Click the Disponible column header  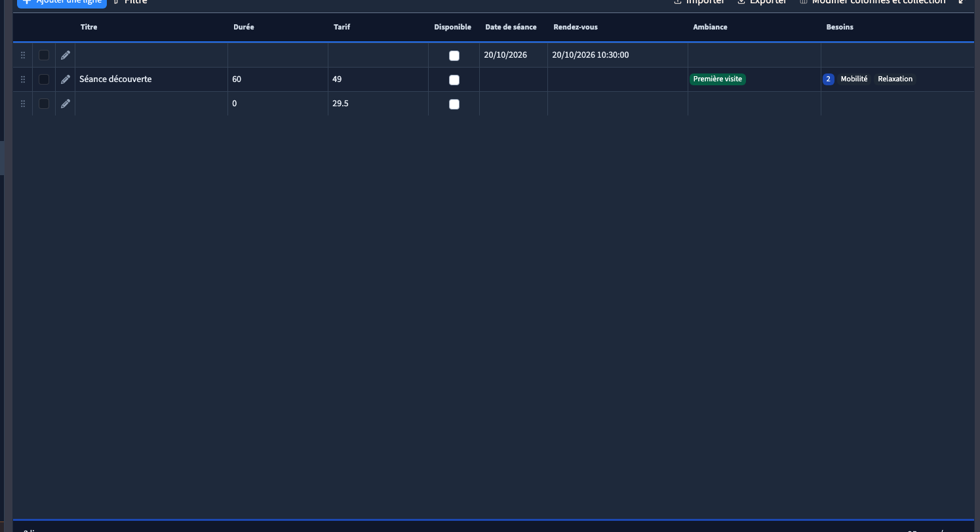pyautogui.click(x=453, y=27)
